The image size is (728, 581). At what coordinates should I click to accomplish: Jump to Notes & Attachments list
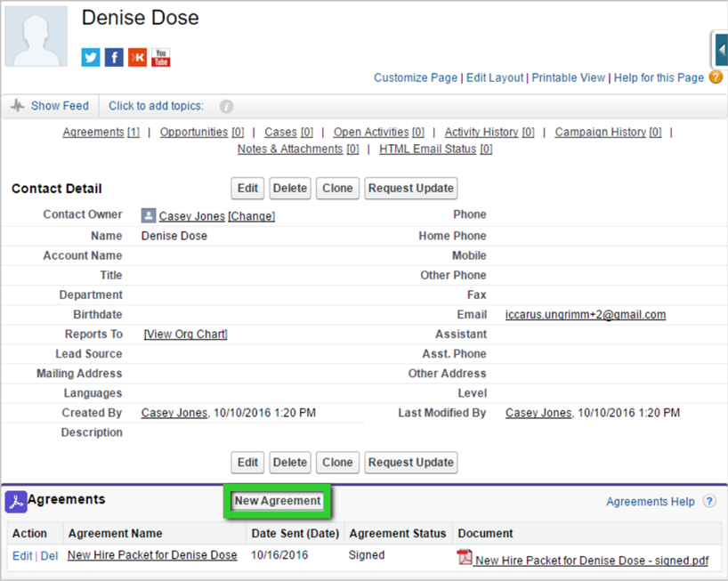coord(290,149)
